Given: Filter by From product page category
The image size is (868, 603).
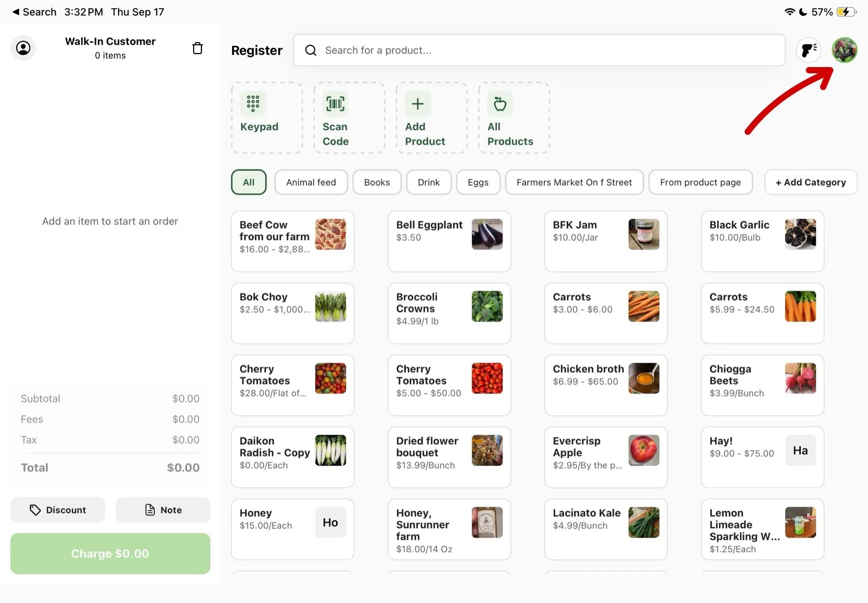Looking at the screenshot, I should click(x=700, y=182).
